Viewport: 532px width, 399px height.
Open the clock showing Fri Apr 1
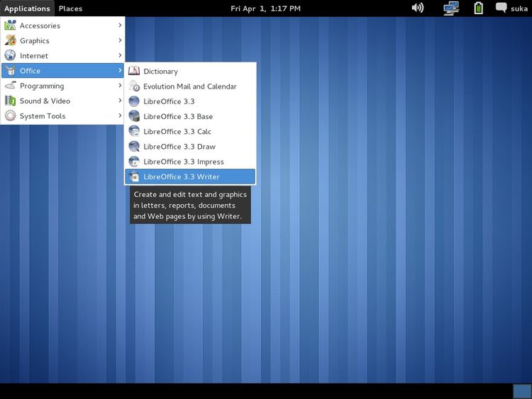(265, 9)
